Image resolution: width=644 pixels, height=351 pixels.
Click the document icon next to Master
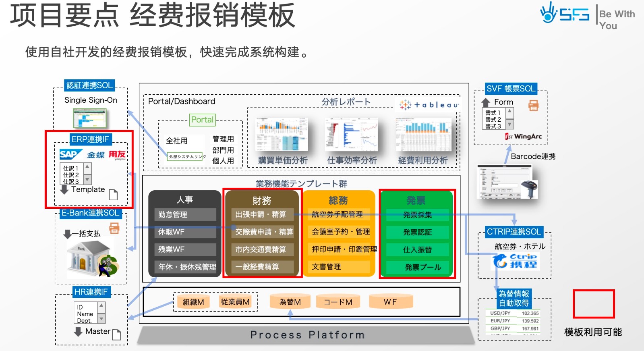(116, 334)
